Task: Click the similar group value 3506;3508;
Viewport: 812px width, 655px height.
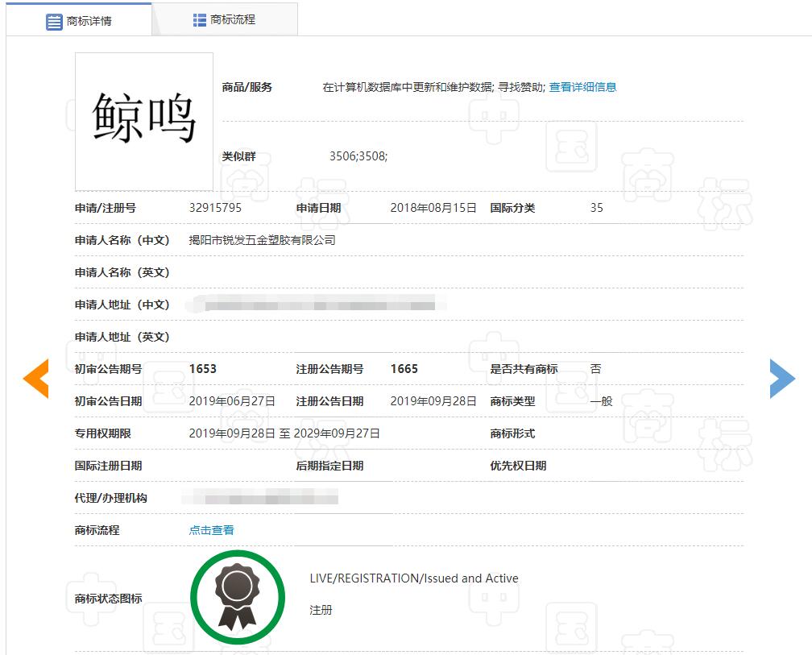Action: tap(358, 156)
